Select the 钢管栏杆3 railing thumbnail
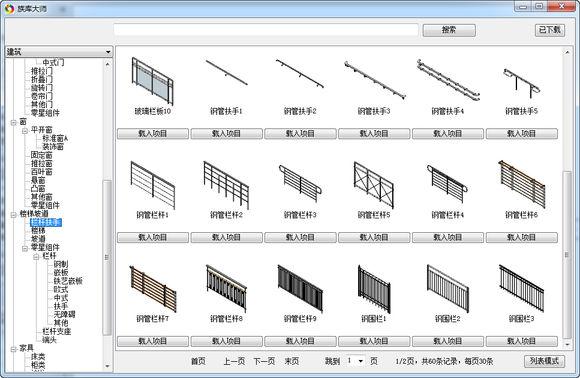 click(300, 183)
